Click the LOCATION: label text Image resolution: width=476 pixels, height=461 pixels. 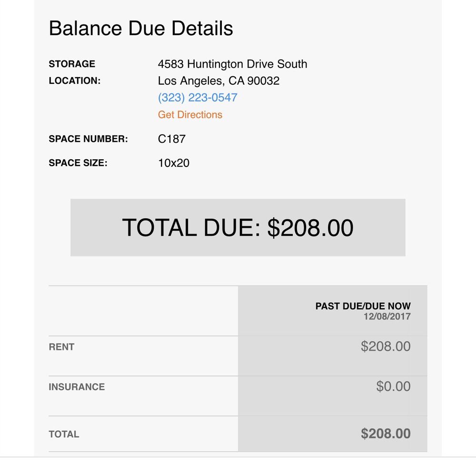75,81
